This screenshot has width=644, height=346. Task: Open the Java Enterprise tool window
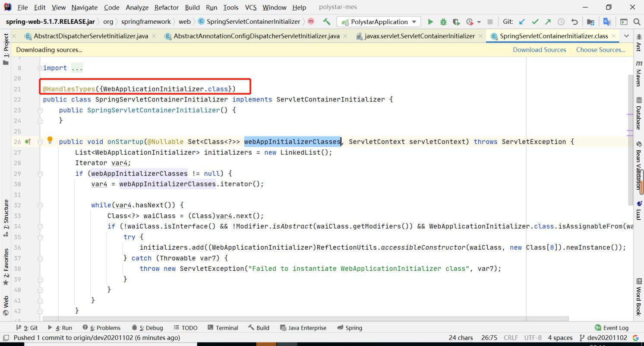pos(303,328)
